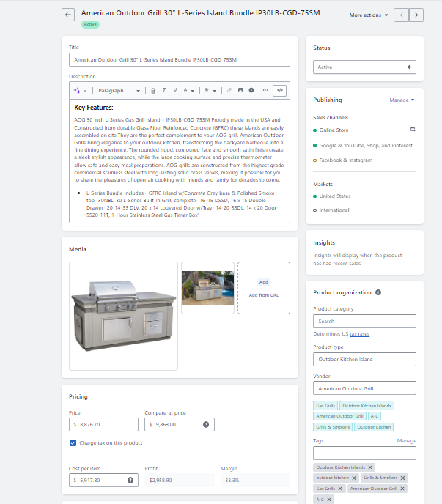Open the tax rates link

359,334
